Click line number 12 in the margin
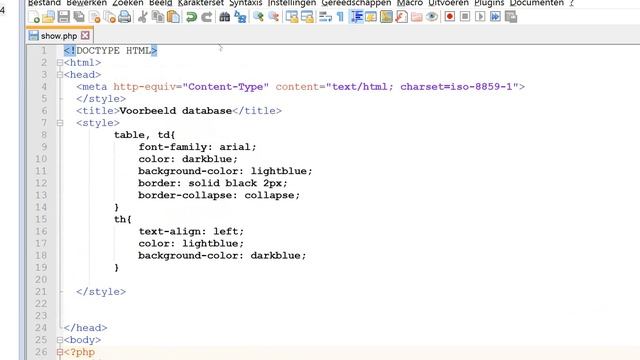 point(40,183)
